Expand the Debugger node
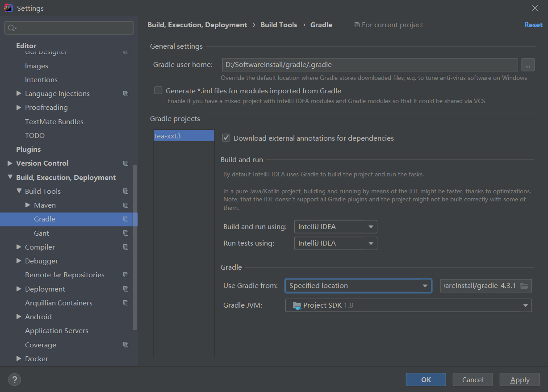Image resolution: width=548 pixels, height=392 pixels. [19, 261]
